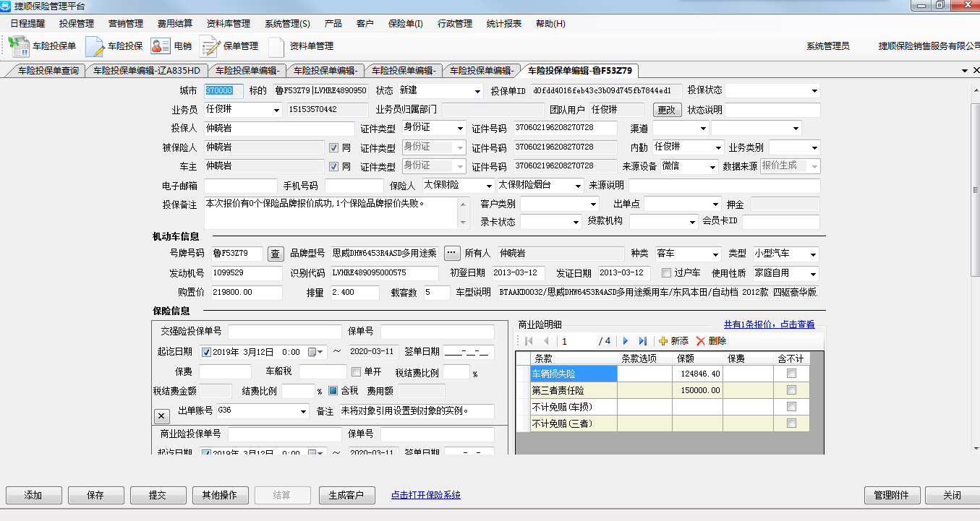Jump to last record in 商业险明细

[642, 341]
